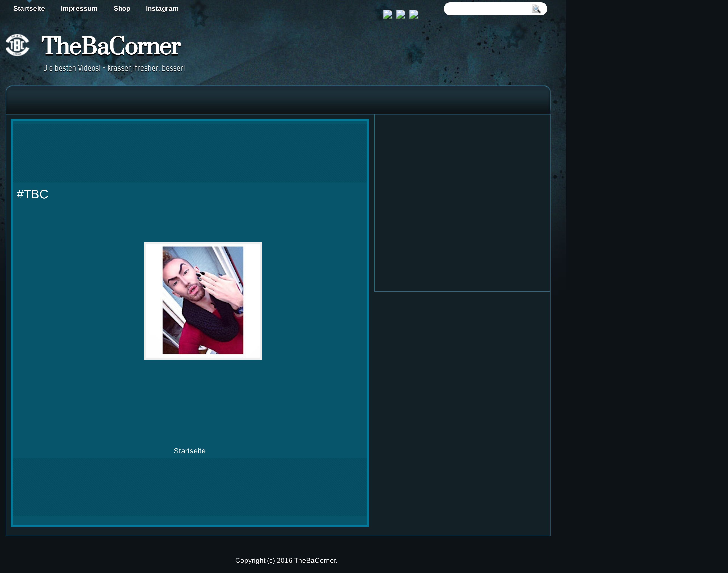Image resolution: width=728 pixels, height=573 pixels.
Task: Follow the Startseite link below the photo
Action: point(190,451)
